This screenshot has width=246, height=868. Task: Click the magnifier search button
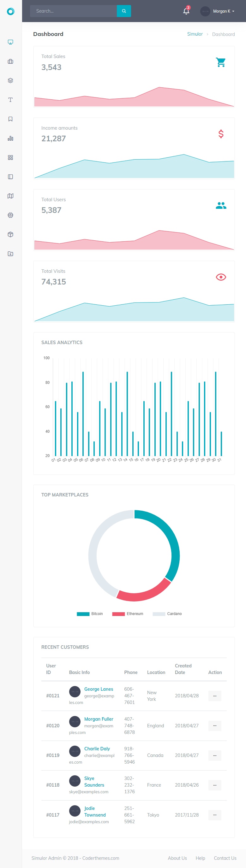(x=124, y=11)
